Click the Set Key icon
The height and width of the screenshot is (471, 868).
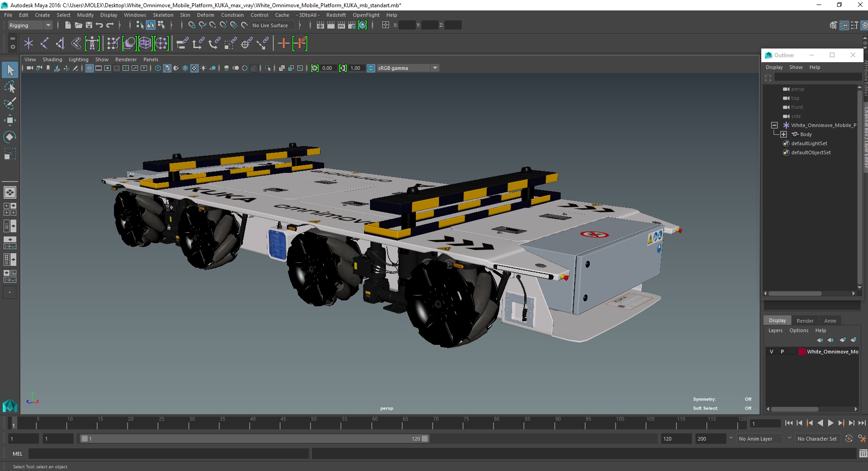tap(283, 44)
